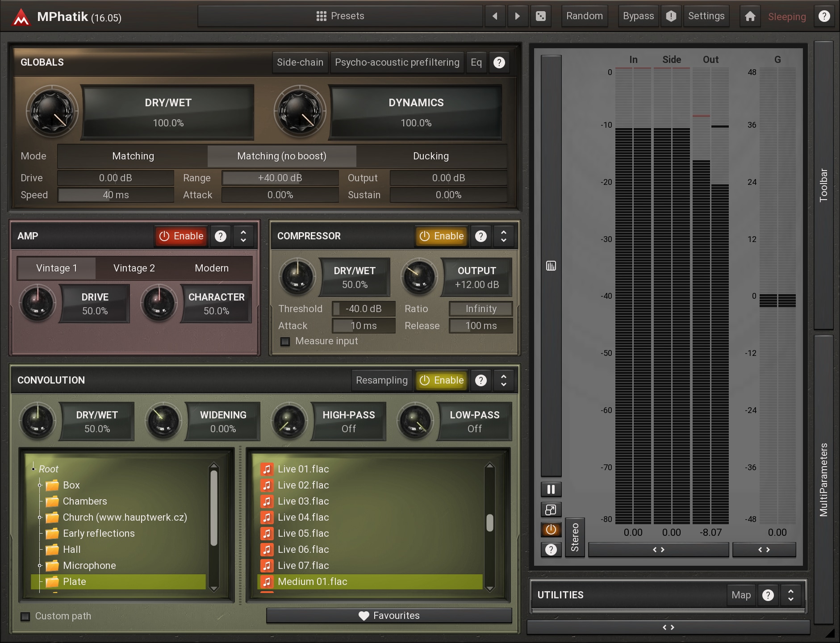Open help for the Globals section
This screenshot has width=840, height=643.
tap(499, 62)
